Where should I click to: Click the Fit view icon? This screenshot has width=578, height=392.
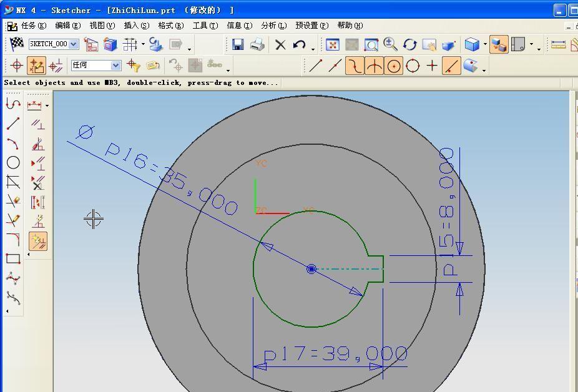[333, 44]
